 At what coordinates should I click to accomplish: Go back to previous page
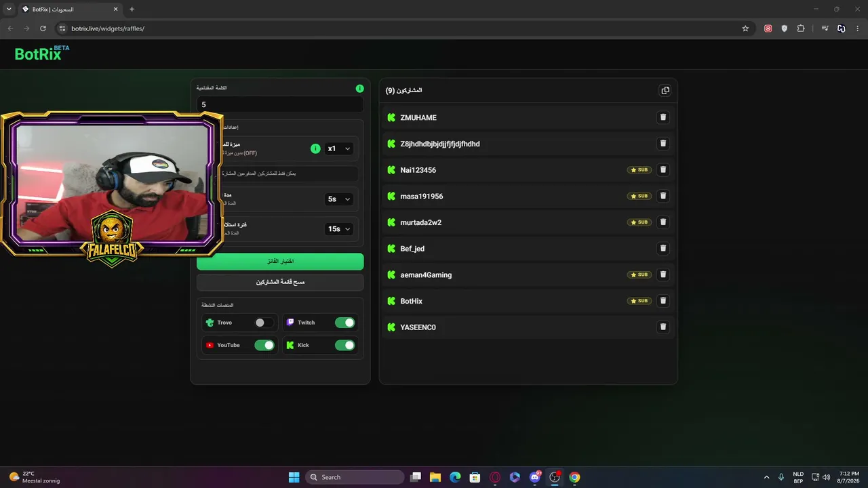10,28
